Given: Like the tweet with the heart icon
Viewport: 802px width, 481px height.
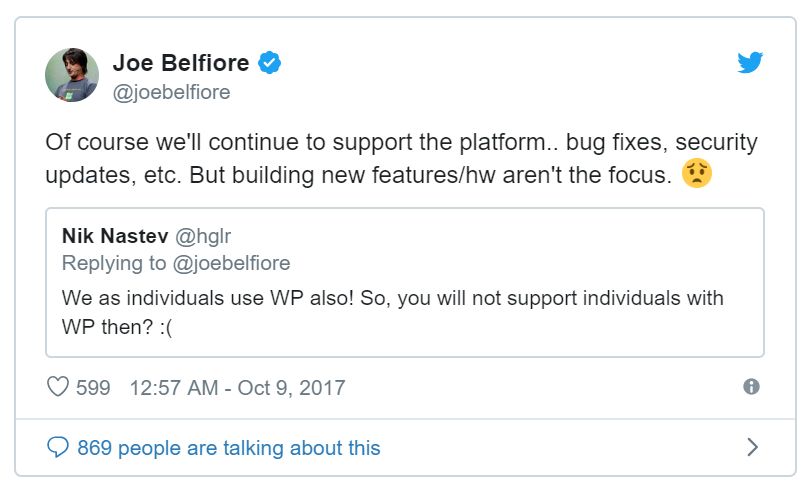Looking at the screenshot, I should click(58, 387).
